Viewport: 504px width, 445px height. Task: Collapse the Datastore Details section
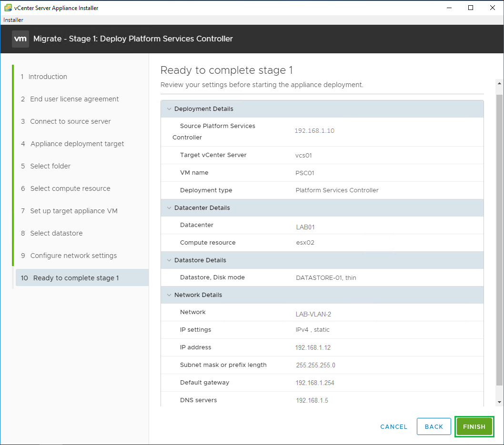[x=169, y=260]
